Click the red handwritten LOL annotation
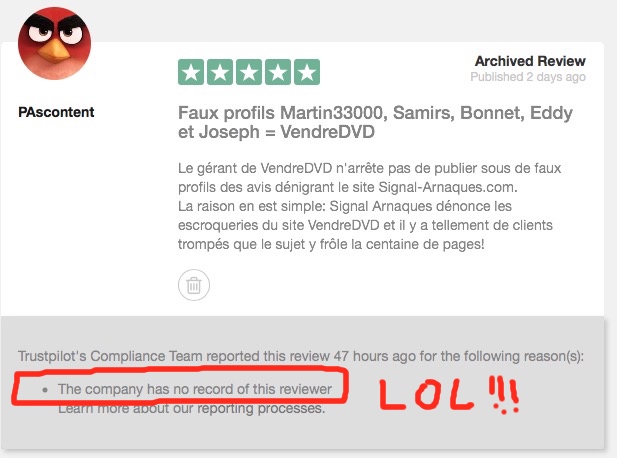Image resolution: width=617 pixels, height=458 pixels. coord(426,394)
